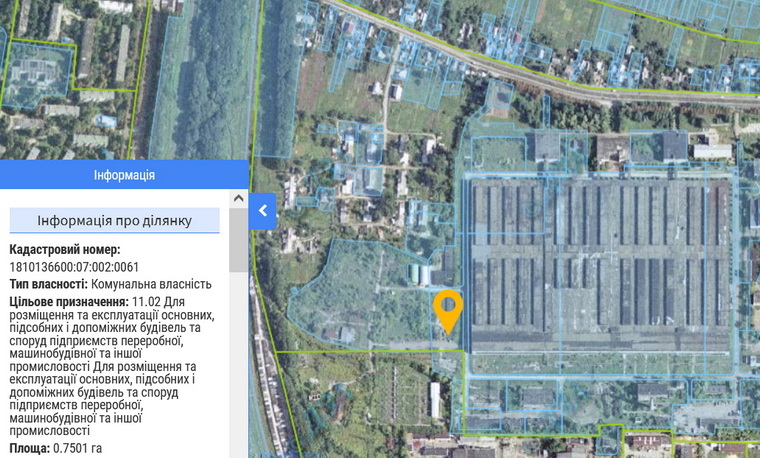Click the small green-roofed building near pin
The image size is (760, 458).
click(x=414, y=273)
